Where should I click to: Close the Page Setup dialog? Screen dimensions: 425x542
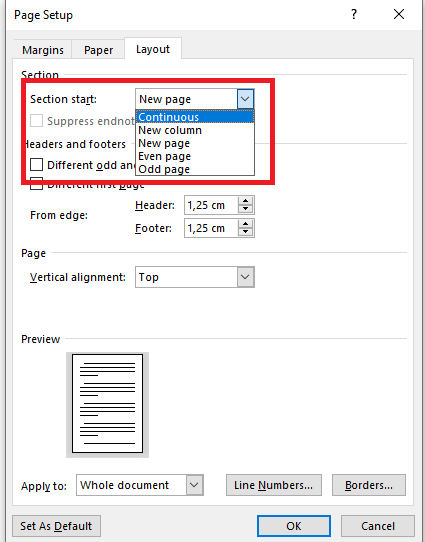(399, 15)
